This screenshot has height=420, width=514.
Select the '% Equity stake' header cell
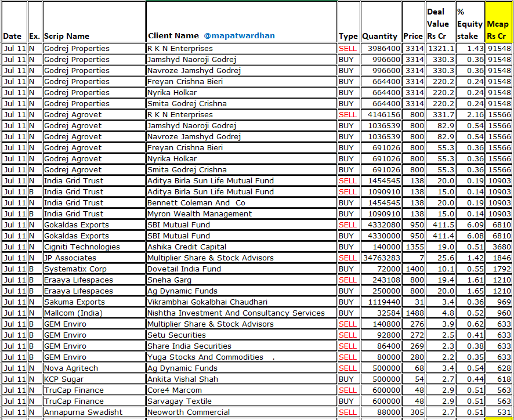470,22
